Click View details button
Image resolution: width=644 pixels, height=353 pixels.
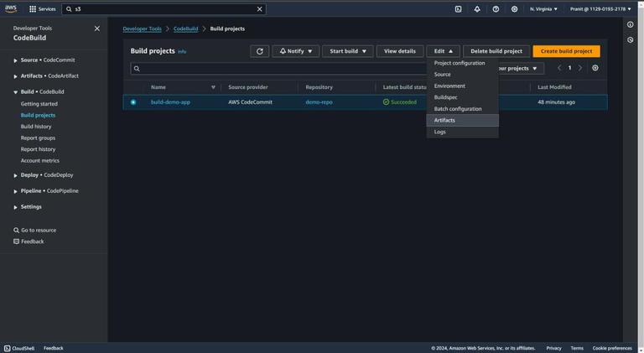point(400,51)
